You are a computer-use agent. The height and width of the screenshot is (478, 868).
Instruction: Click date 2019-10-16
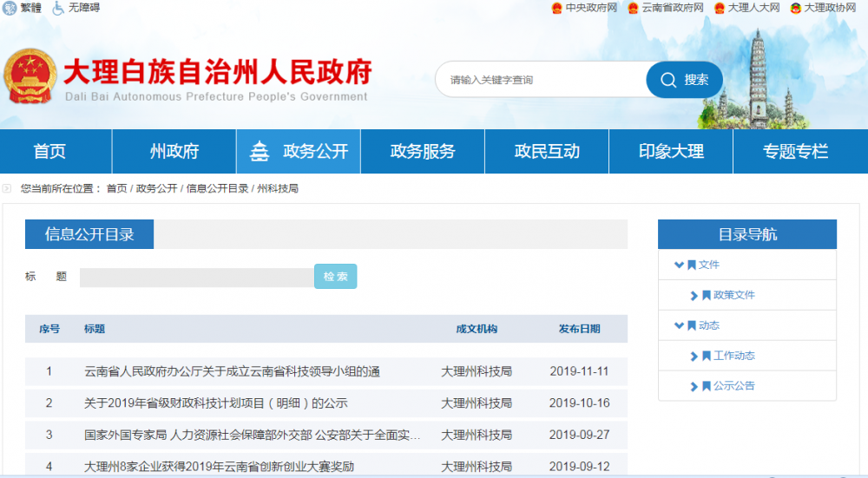click(x=579, y=403)
